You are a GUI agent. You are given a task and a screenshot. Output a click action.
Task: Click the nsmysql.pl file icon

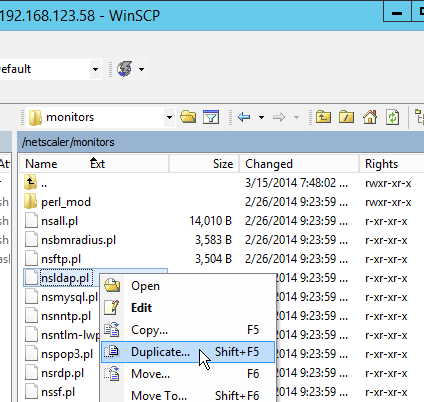pos(31,297)
